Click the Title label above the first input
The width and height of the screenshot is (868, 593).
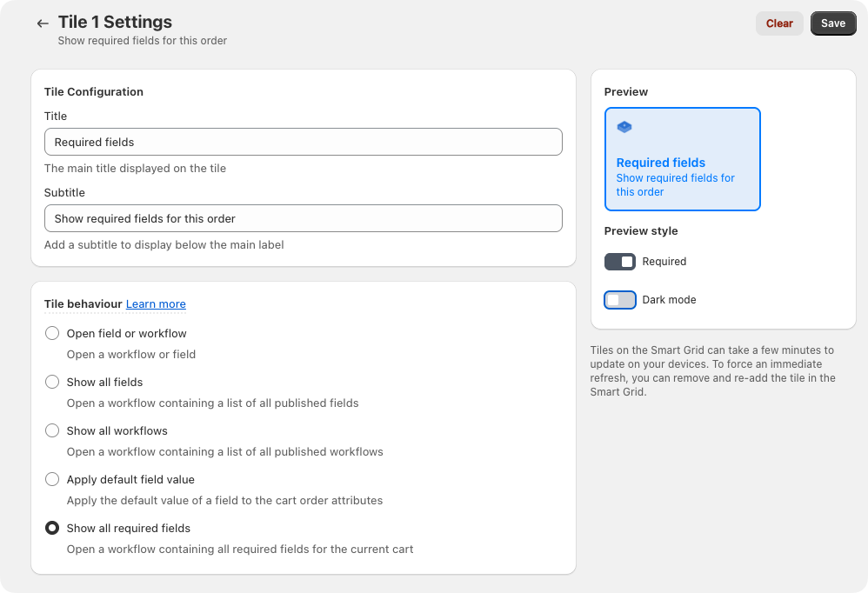[x=56, y=117]
